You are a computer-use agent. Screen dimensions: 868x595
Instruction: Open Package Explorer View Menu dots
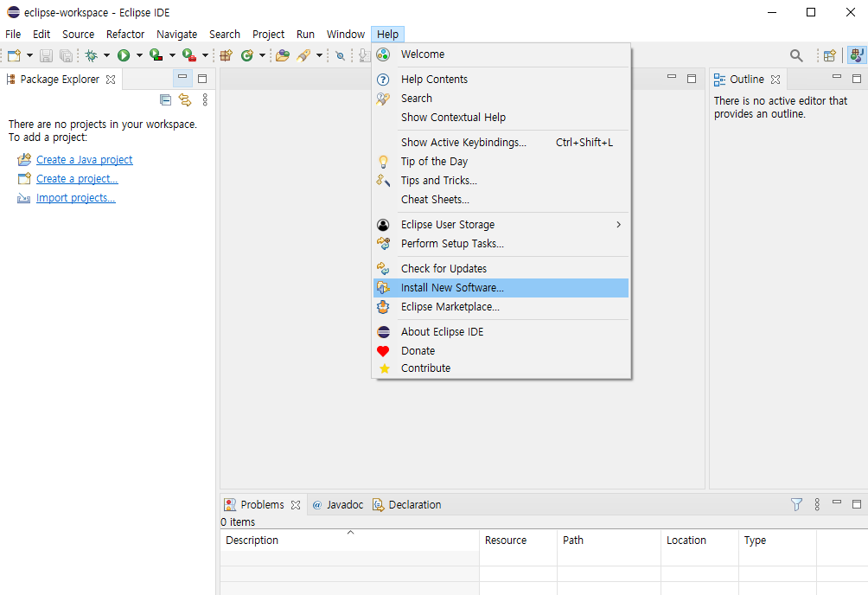(x=205, y=99)
